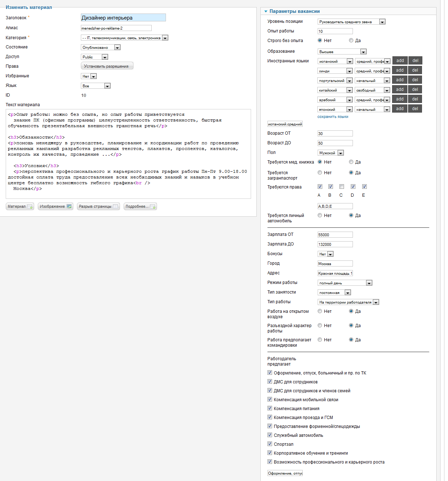Uncheck Компенсация мобильной связи checkbox

click(270, 399)
